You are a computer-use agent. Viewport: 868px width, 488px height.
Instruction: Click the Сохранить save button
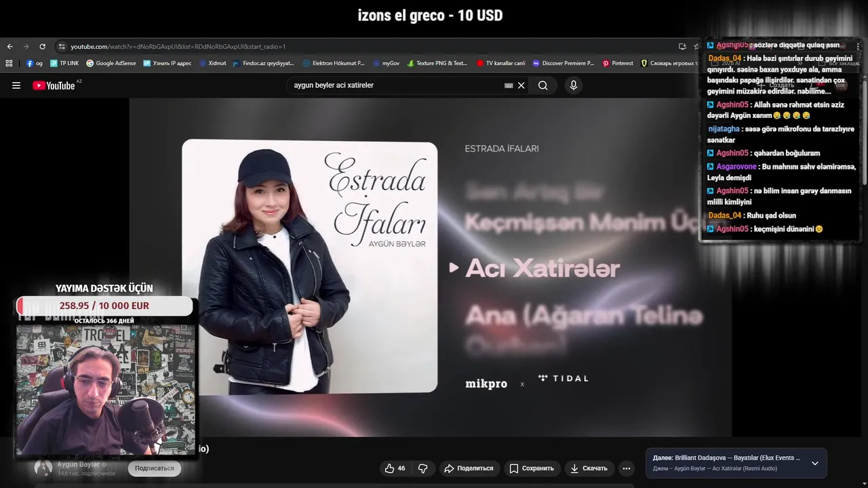(x=532, y=468)
